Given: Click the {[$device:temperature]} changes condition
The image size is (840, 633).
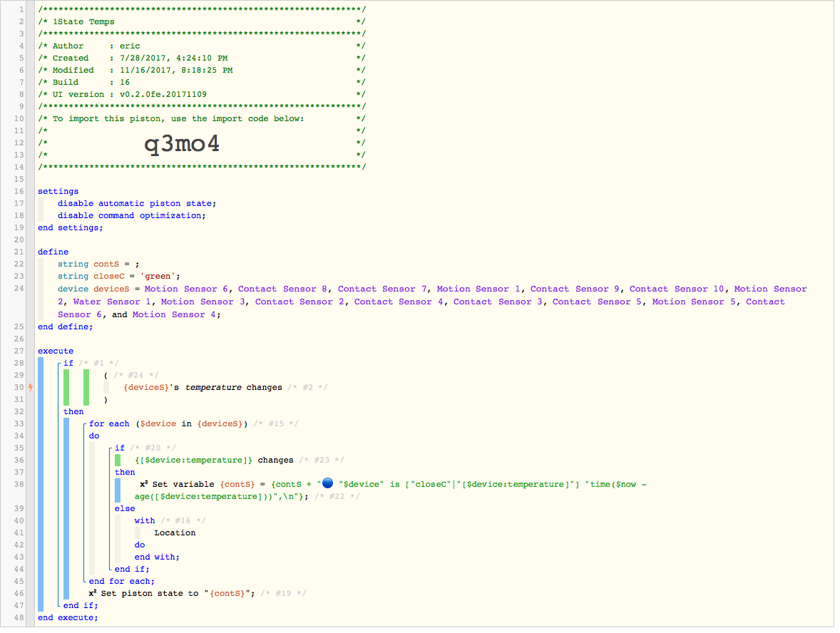Looking at the screenshot, I should tap(214, 460).
